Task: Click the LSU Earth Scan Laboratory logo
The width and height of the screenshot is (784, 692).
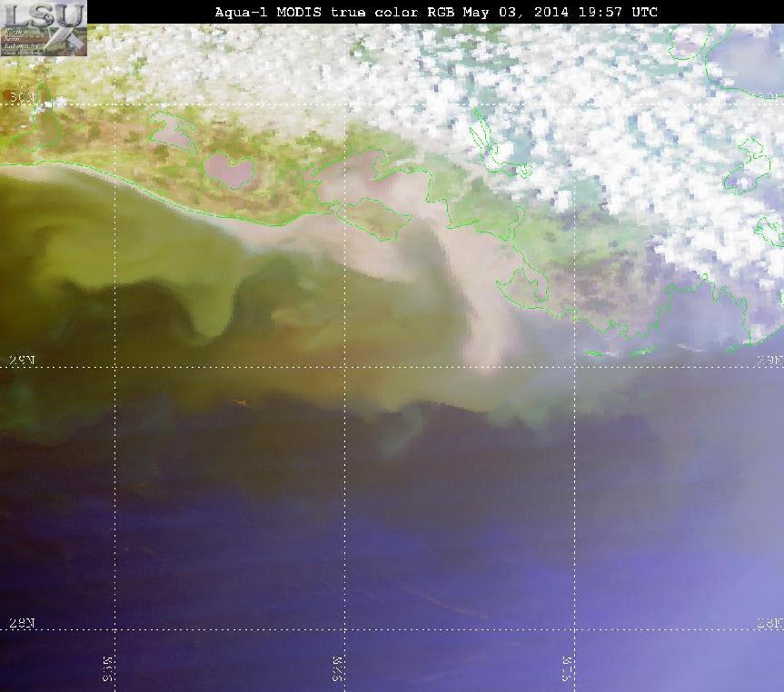Action: coord(44,28)
